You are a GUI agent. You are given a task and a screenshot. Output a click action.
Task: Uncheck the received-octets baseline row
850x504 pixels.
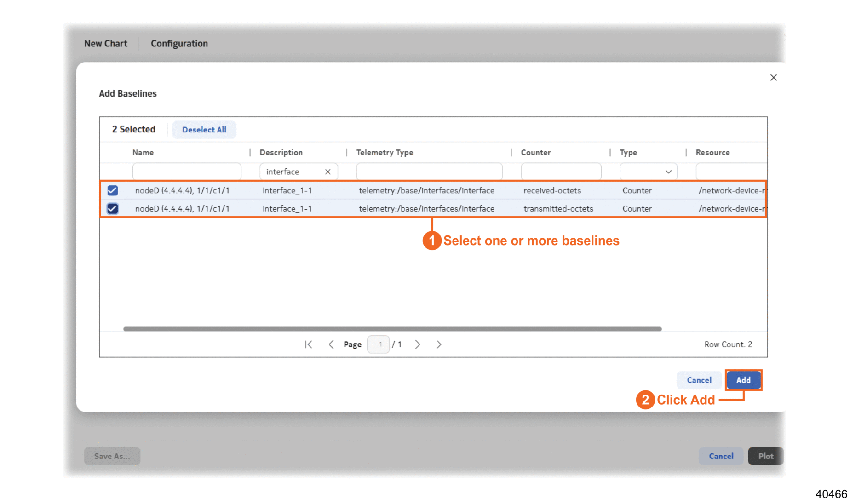tap(113, 190)
